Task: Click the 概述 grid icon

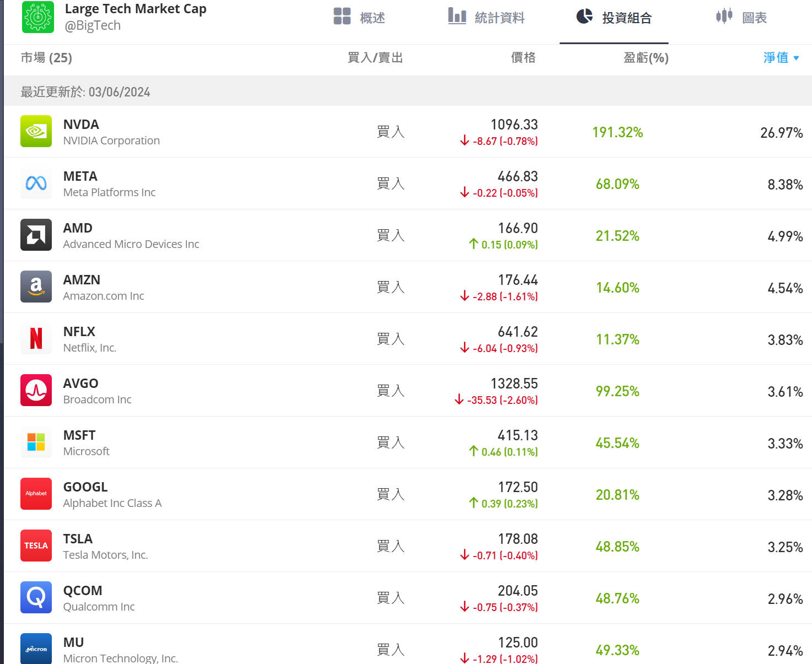Action: tap(342, 16)
